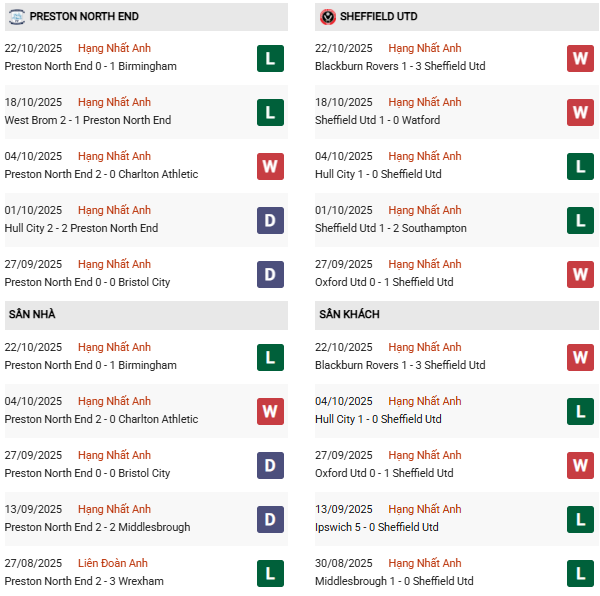
Task: Click the W badge for Preston vs Charlton Athletic
Action: pos(270,166)
